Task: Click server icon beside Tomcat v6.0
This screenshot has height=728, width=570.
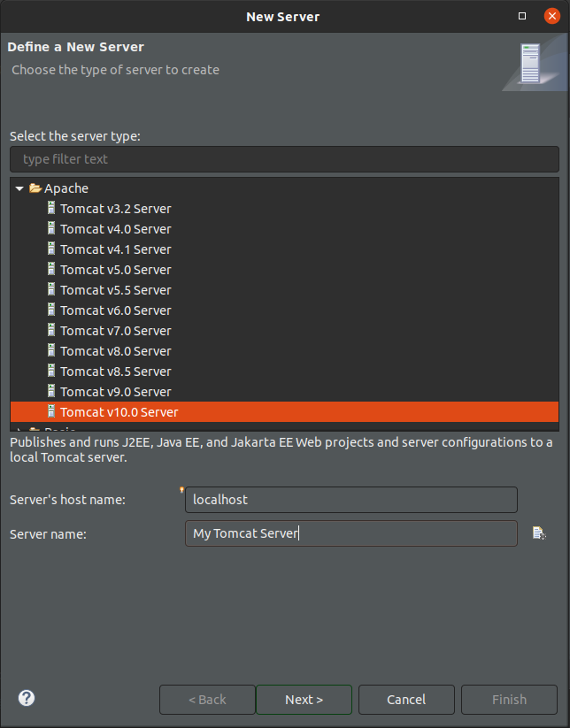Action: (x=51, y=310)
